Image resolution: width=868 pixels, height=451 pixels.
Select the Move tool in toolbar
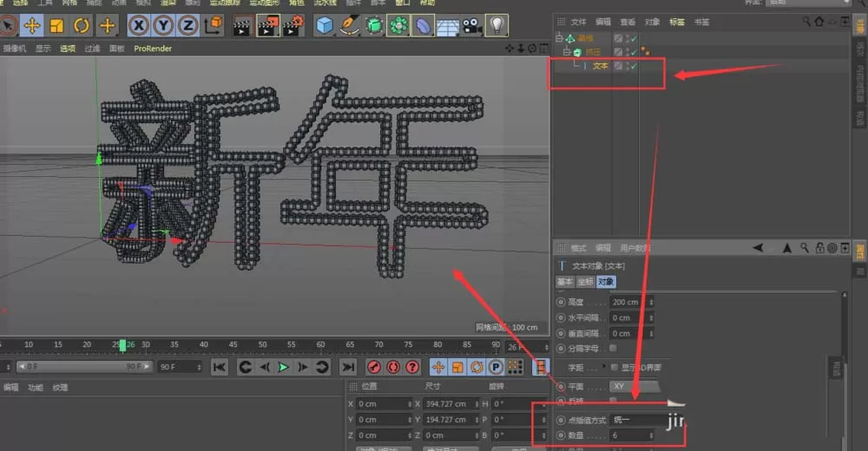pyautogui.click(x=32, y=25)
